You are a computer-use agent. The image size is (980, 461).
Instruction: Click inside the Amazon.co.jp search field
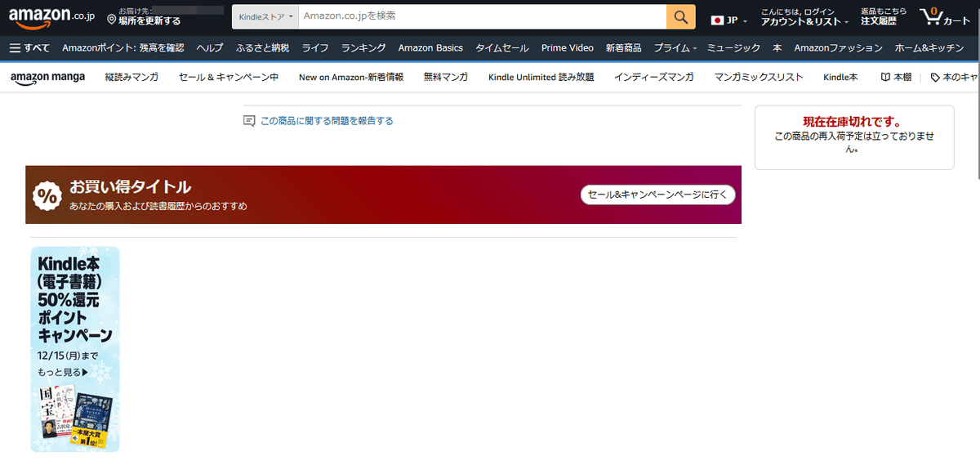[x=482, y=16]
